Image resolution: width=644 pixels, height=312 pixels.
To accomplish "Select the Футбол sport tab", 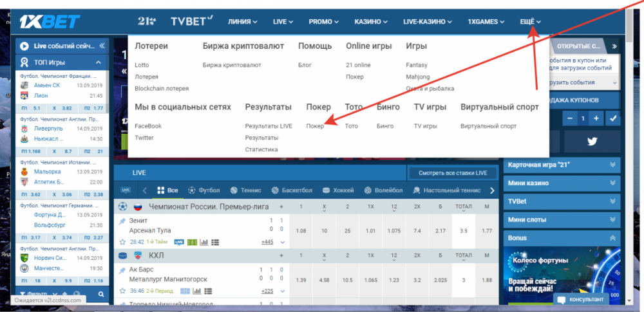I will (204, 190).
